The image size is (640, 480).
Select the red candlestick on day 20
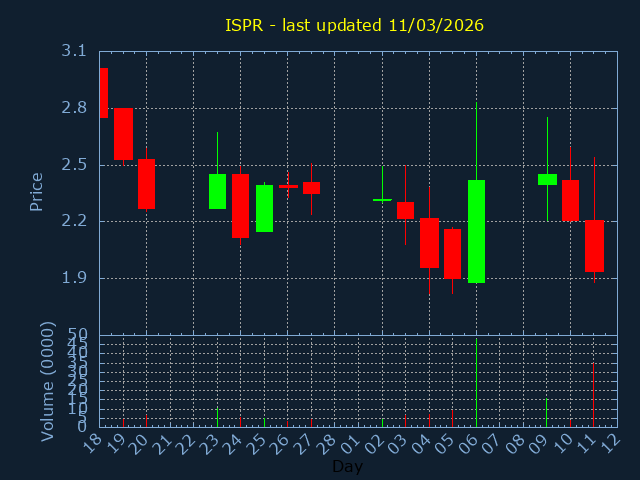pyautogui.click(x=147, y=184)
